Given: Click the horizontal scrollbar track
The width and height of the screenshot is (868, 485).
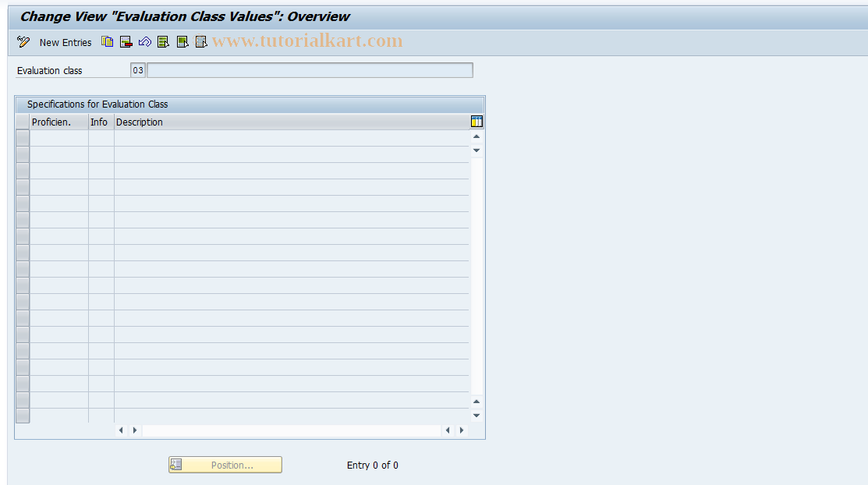Looking at the screenshot, I should [x=292, y=430].
